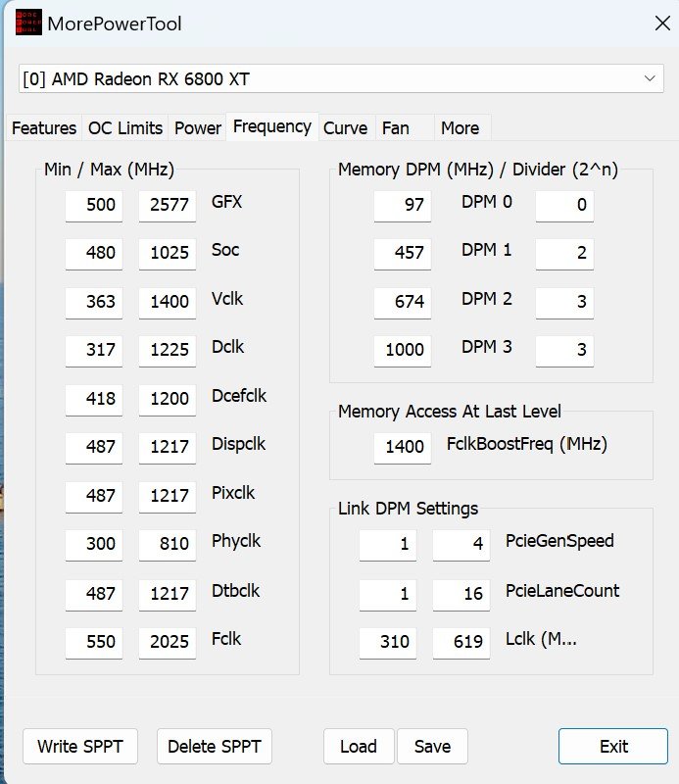Click the Write SPPT button
This screenshot has width=679, height=784.
point(80,746)
